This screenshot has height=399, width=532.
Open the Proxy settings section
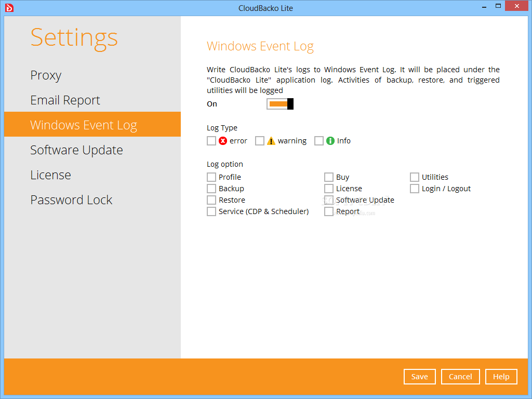[x=92, y=75]
